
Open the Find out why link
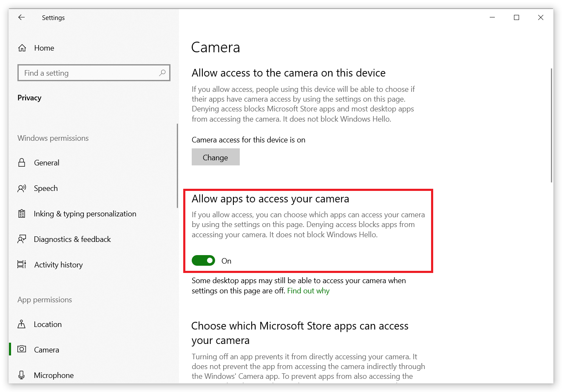point(308,291)
